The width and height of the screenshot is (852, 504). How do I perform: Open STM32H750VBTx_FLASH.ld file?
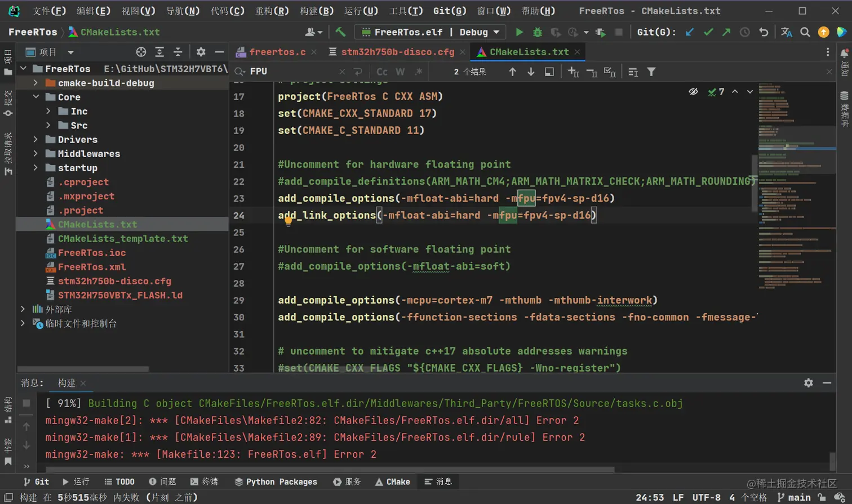tap(120, 295)
